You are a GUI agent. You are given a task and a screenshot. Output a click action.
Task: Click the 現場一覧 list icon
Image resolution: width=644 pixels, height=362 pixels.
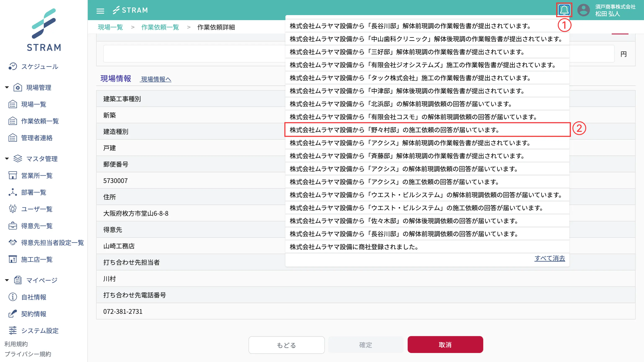(13, 104)
